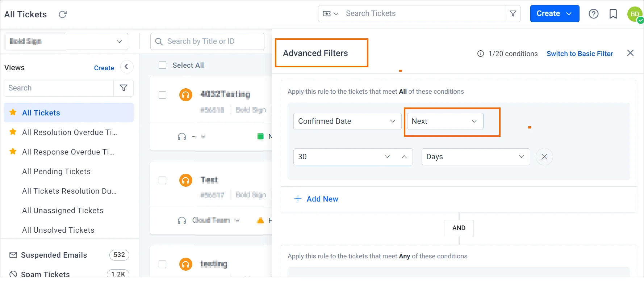644x296 pixels.
Task: Click the conditions info icon
Action: [480, 54]
